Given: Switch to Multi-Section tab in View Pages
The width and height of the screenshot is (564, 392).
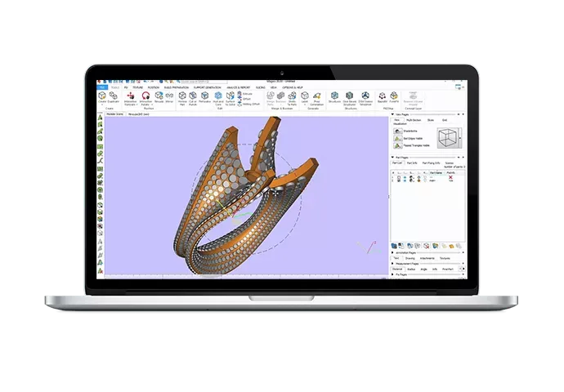Looking at the screenshot, I should (414, 120).
